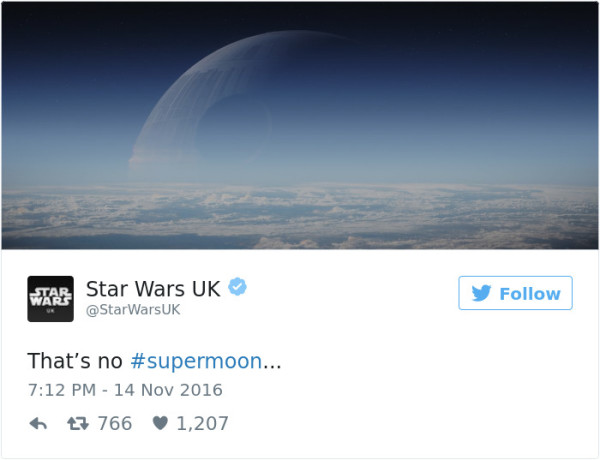
Task: Click the word Follow in the button
Action: click(x=530, y=294)
